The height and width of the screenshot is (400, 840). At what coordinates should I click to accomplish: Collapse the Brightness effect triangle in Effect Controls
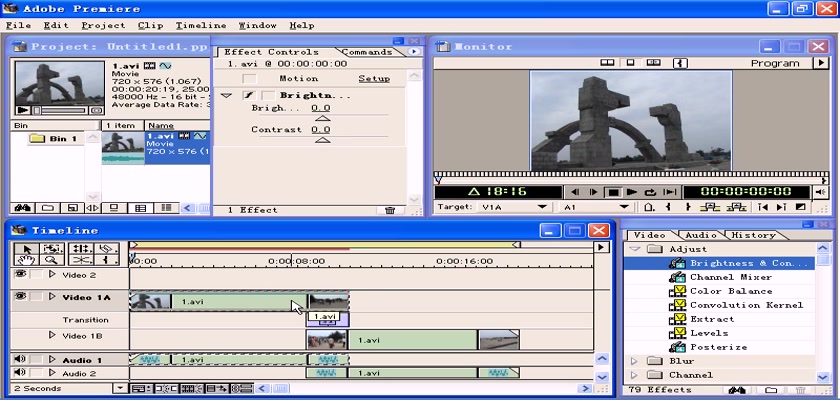tap(227, 95)
